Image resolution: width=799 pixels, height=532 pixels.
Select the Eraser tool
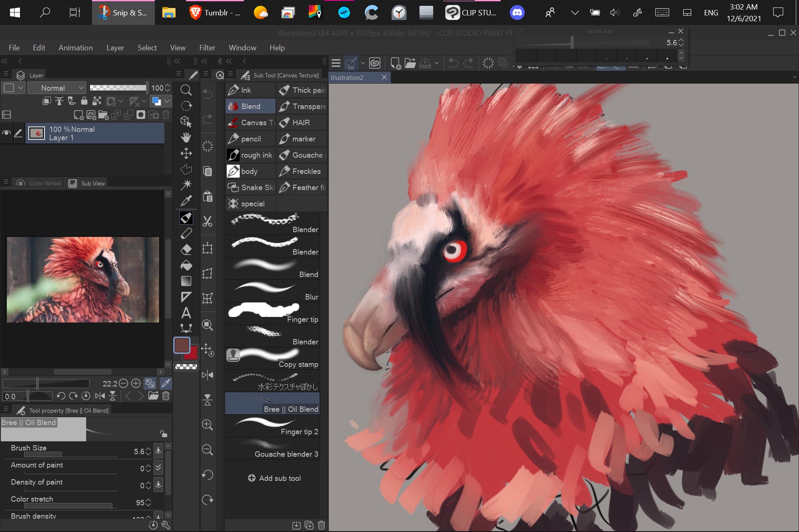point(186,249)
